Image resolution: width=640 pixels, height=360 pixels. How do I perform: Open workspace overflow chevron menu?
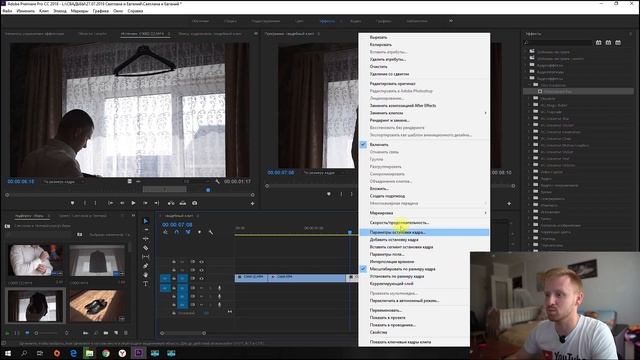pos(451,21)
